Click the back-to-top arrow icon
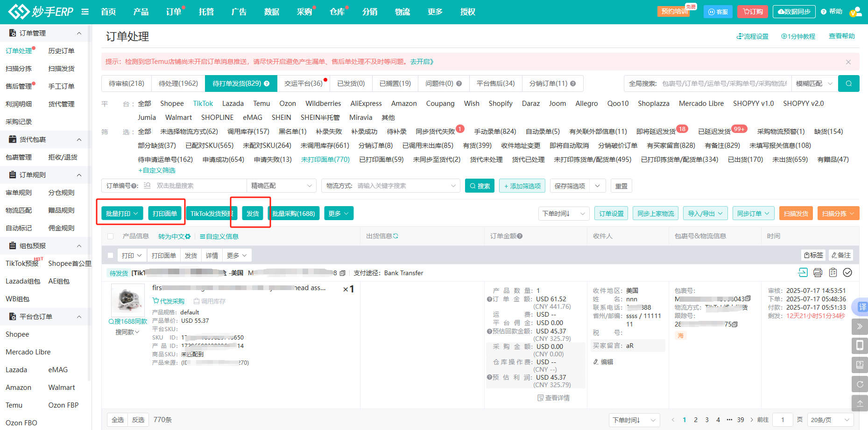This screenshot has width=868, height=430. (860, 403)
